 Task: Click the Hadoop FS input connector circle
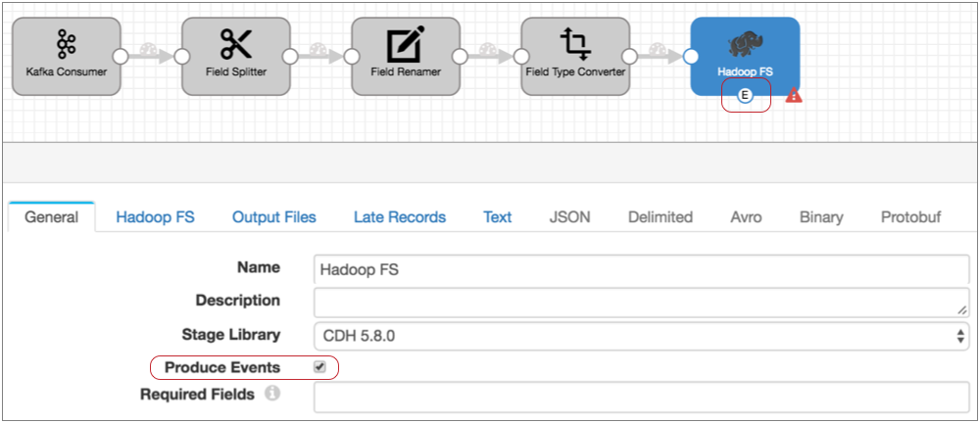click(691, 56)
